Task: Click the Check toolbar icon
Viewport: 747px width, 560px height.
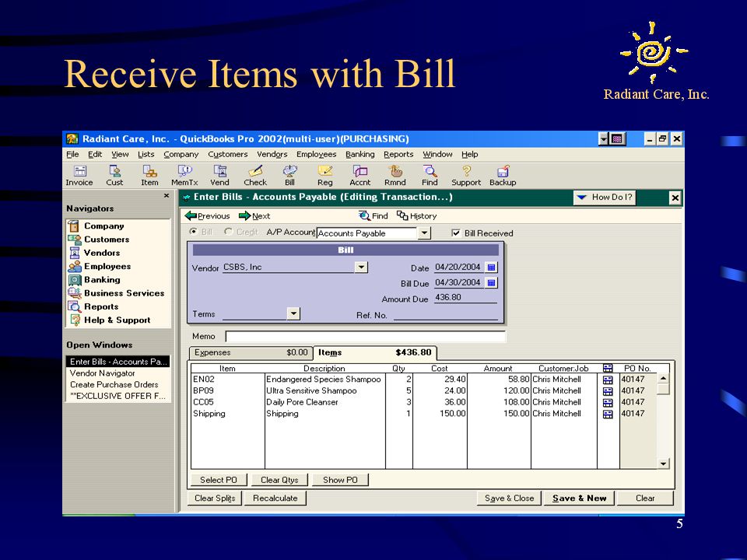Action: coord(255,176)
